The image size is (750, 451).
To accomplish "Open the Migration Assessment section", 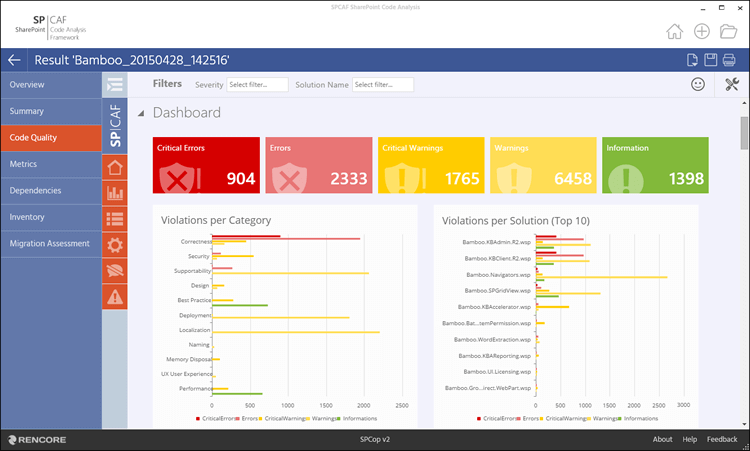I will pyautogui.click(x=51, y=243).
